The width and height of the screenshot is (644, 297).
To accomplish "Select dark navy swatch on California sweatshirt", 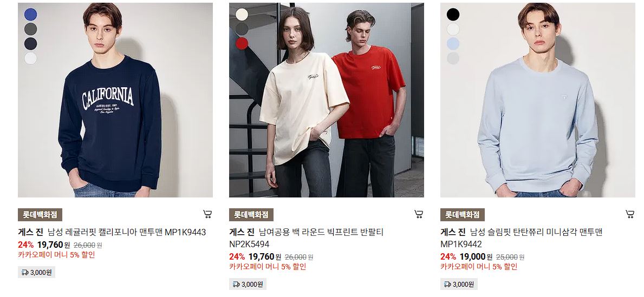I will tap(30, 43).
